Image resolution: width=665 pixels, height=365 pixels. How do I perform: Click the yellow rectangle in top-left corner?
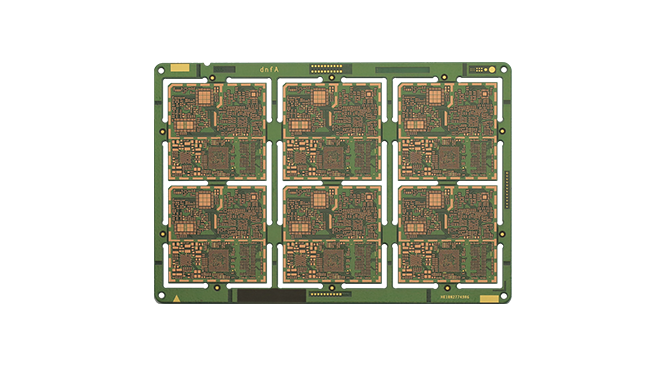(180, 68)
